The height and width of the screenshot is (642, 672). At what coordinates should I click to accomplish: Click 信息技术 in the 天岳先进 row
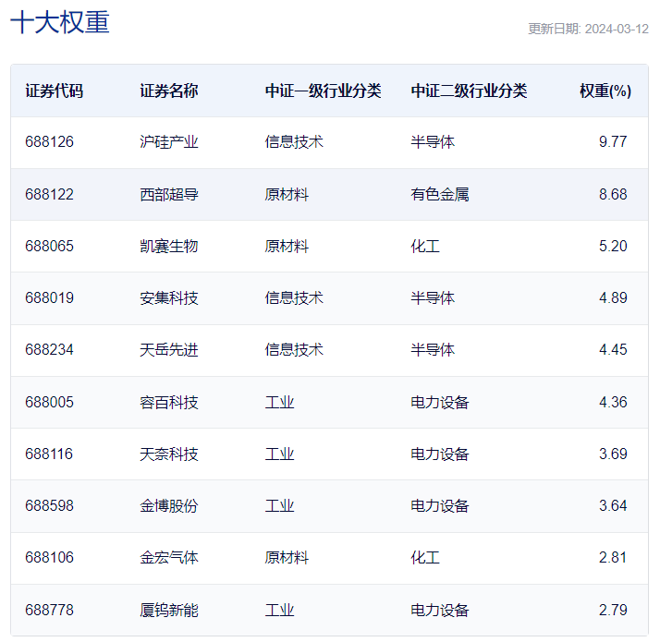click(294, 350)
